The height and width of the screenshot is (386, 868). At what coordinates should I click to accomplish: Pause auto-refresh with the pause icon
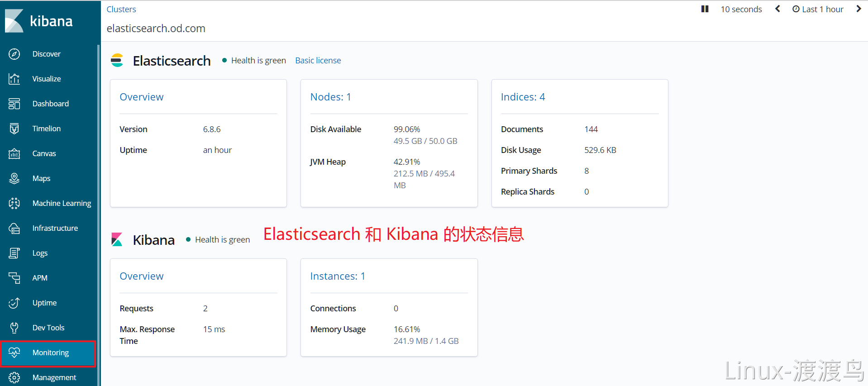tap(705, 9)
